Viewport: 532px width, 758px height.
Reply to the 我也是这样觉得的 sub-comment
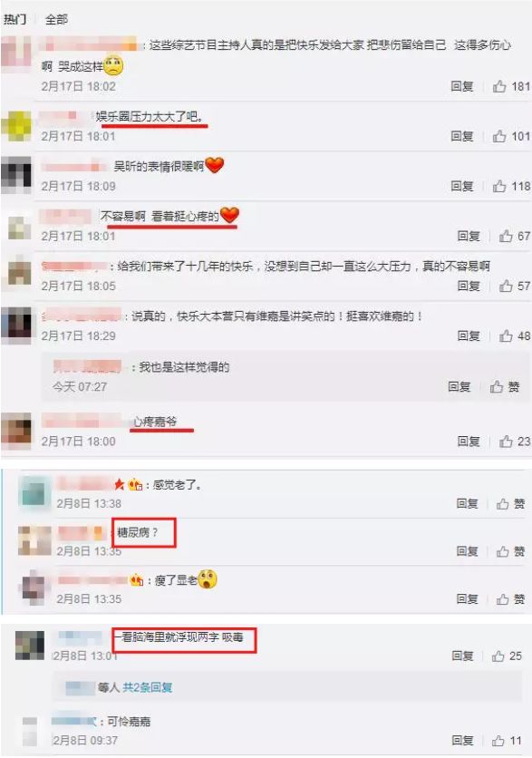[459, 387]
